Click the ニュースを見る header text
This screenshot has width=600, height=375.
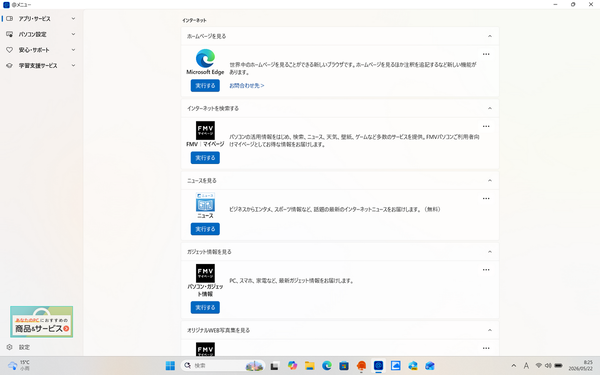point(202,180)
